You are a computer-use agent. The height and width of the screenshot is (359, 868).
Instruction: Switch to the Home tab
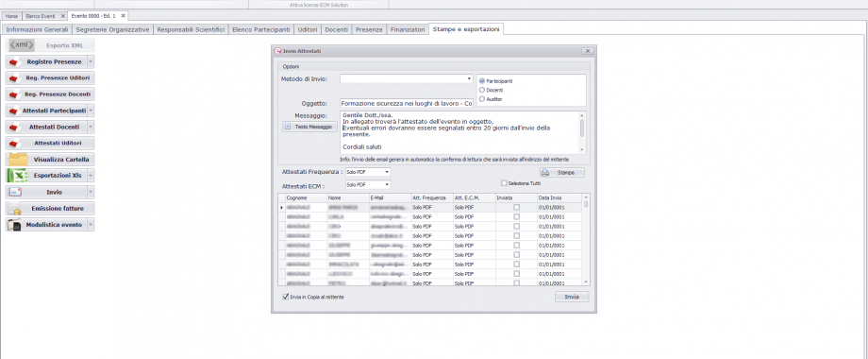point(11,16)
